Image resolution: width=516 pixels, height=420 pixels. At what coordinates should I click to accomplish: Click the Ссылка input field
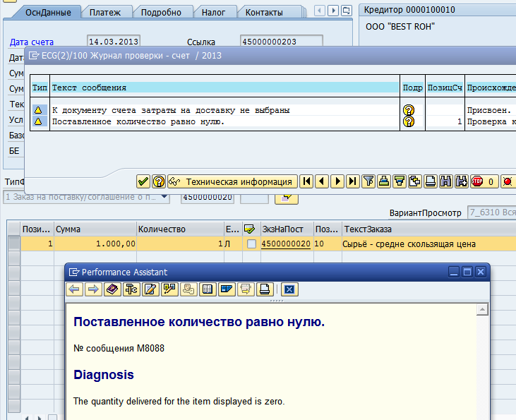click(x=281, y=42)
